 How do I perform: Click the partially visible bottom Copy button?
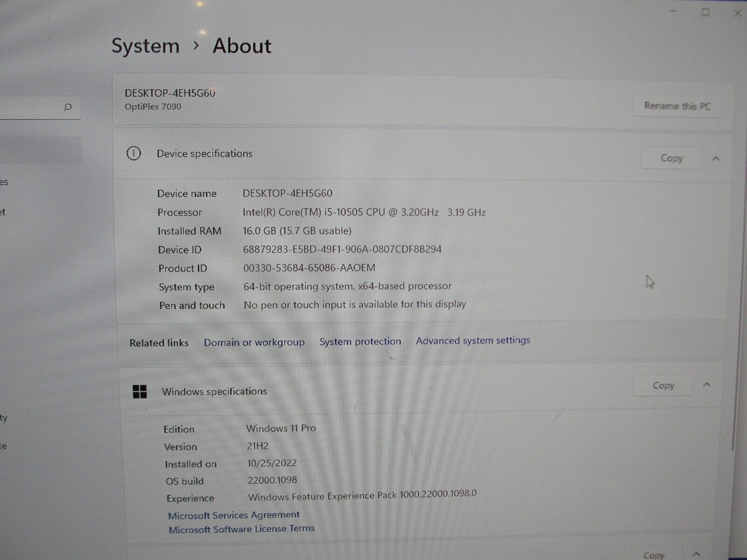point(653,554)
